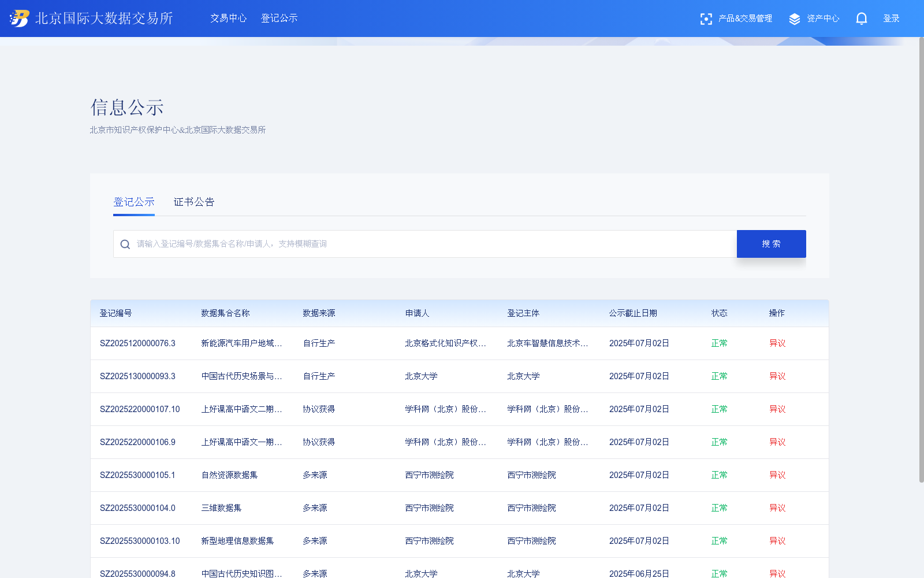924x578 pixels.
Task: Open 登记公示 in top navigation
Action: [279, 18]
